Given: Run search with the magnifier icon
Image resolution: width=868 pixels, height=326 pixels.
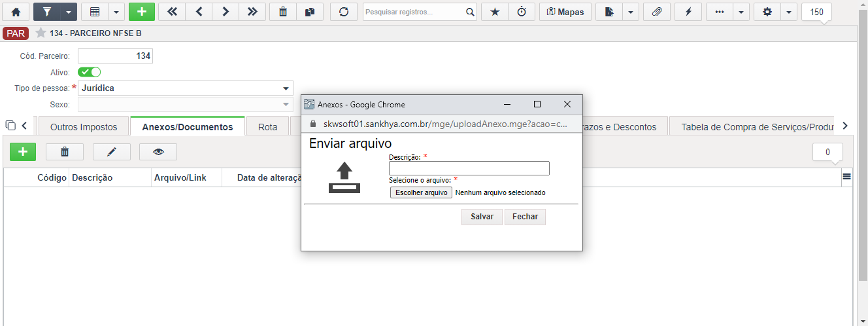Looking at the screenshot, I should [470, 12].
